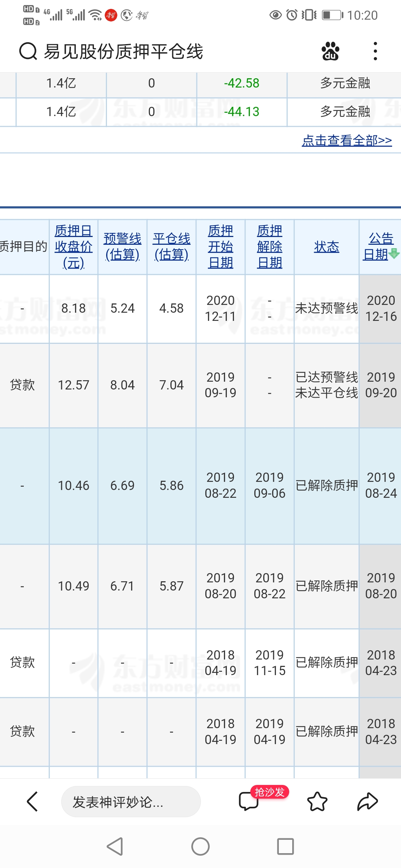The height and width of the screenshot is (868, 401).
Task: Sort by 质押解除日期 header
Action: click(x=270, y=247)
